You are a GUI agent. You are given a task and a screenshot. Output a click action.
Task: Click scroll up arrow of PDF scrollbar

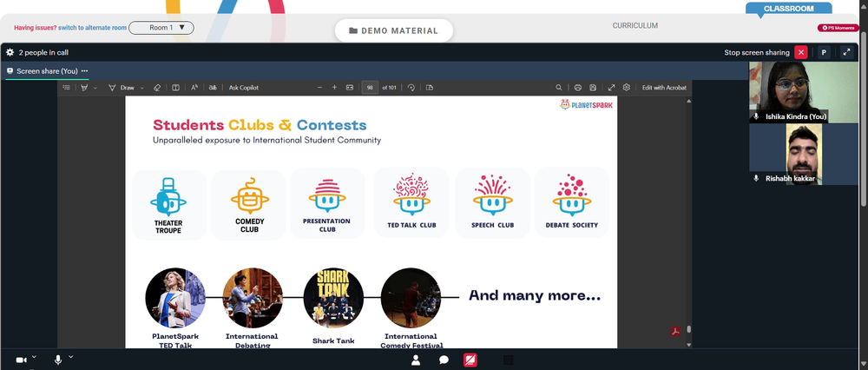[688, 102]
